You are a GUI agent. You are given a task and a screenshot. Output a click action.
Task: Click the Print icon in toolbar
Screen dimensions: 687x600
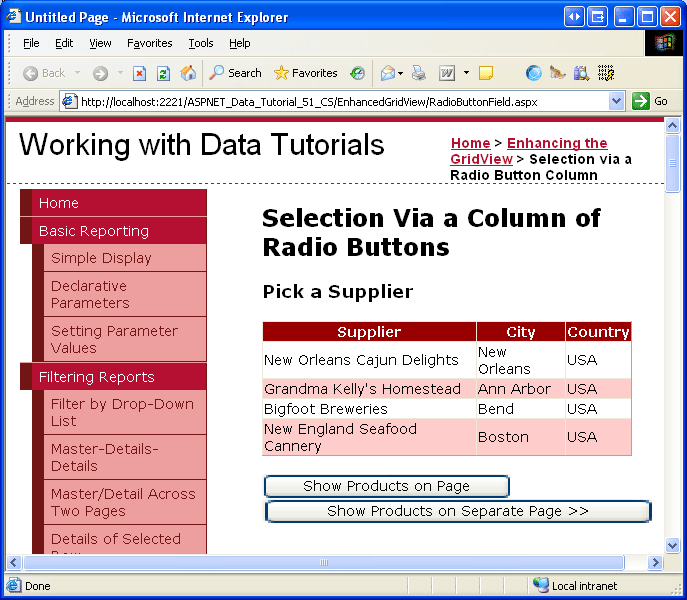click(x=419, y=73)
